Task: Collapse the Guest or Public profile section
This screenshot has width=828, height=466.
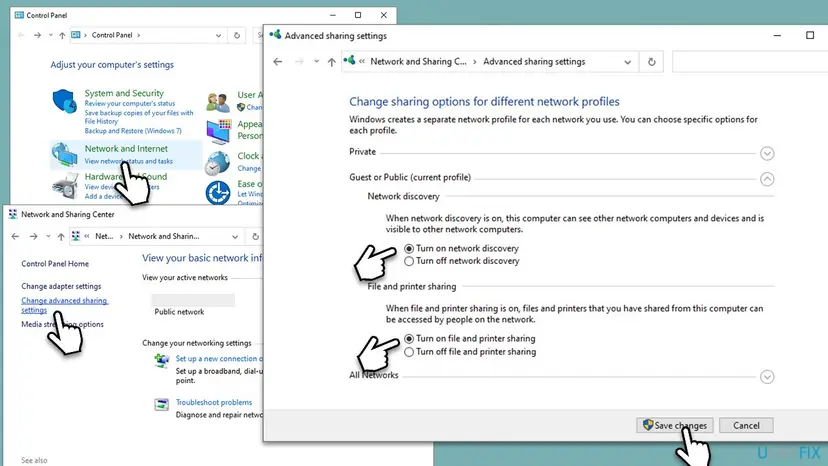Action: (x=767, y=179)
